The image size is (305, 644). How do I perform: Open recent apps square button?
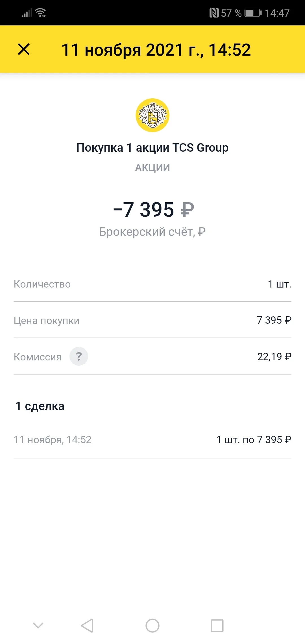(217, 625)
